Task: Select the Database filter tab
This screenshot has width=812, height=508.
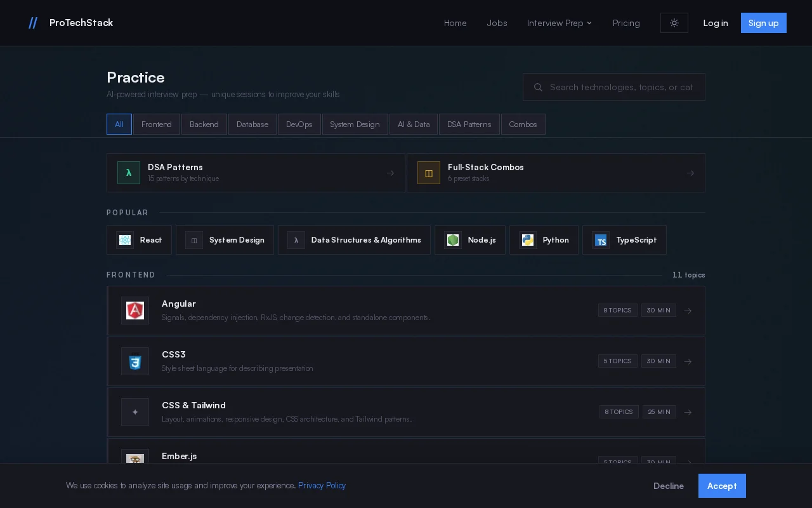Action: point(252,124)
